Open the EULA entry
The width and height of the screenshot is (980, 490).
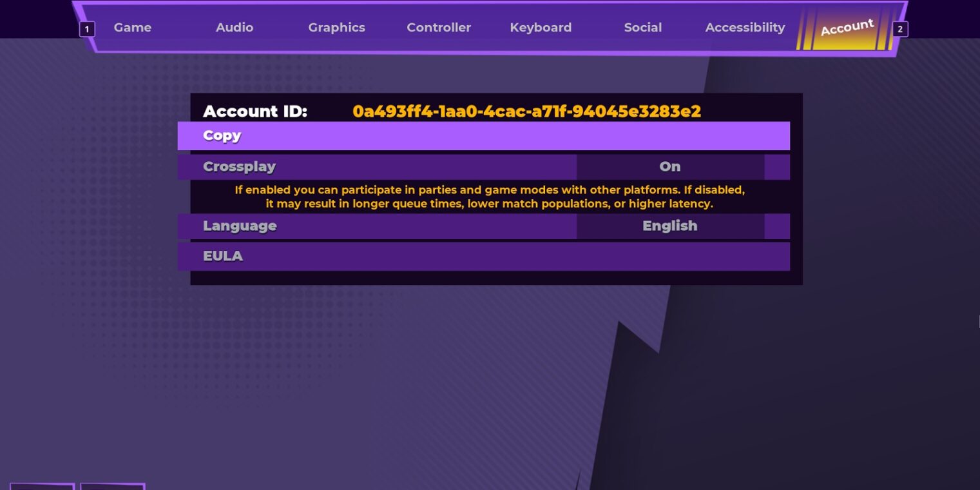click(x=223, y=257)
